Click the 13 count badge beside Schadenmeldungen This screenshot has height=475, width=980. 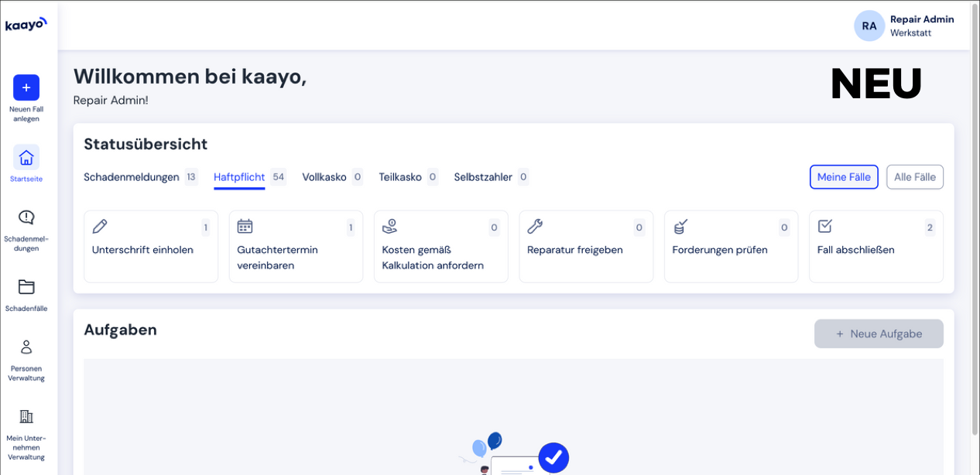pyautogui.click(x=191, y=177)
